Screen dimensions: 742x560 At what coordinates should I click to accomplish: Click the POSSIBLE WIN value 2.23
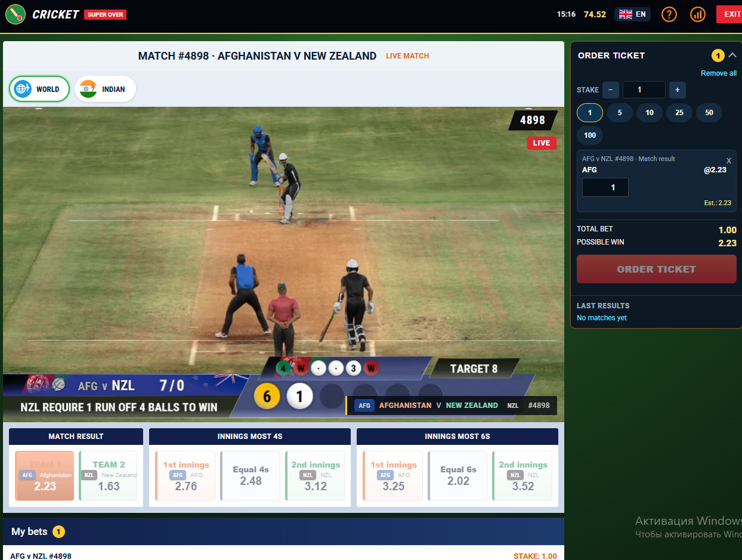727,243
